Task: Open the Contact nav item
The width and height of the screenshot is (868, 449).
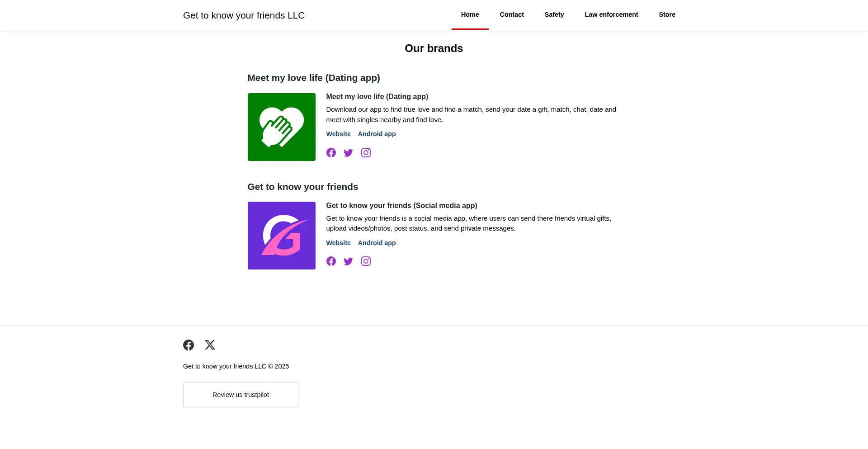Action: 512,14
